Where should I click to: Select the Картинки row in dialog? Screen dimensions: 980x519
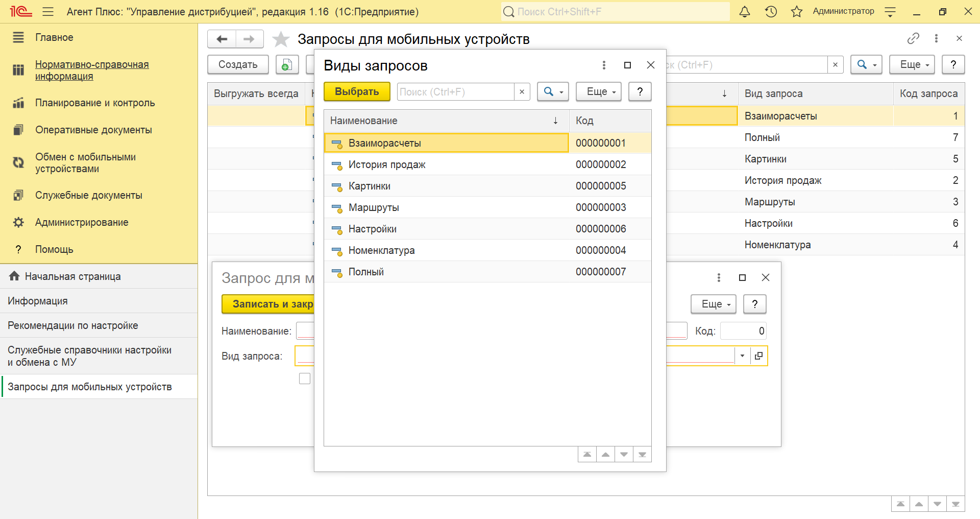pos(487,186)
